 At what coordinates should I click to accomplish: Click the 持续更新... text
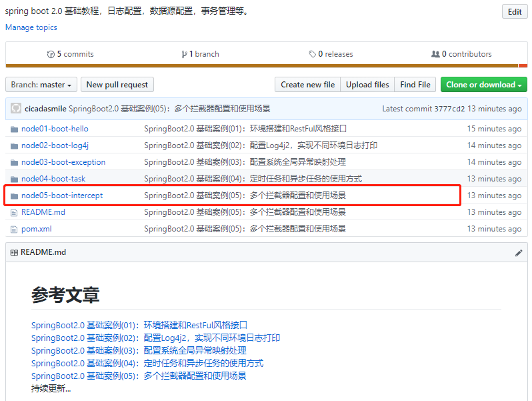51,388
